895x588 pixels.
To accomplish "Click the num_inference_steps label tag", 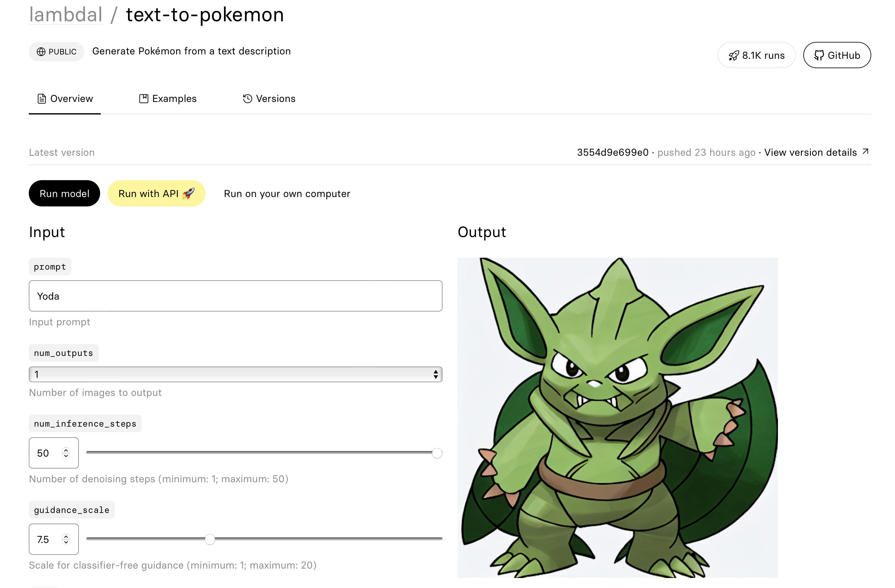I will (x=85, y=424).
